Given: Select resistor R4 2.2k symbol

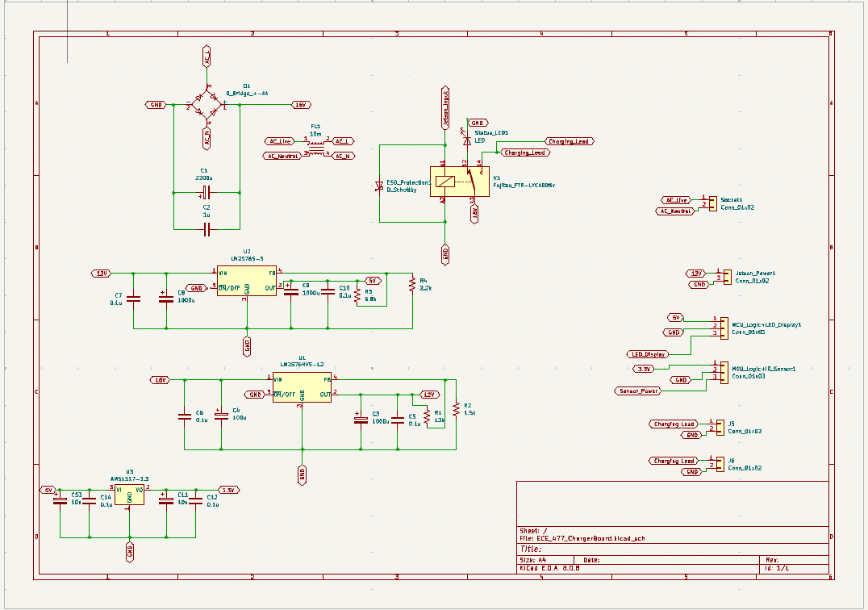Looking at the screenshot, I should (412, 285).
